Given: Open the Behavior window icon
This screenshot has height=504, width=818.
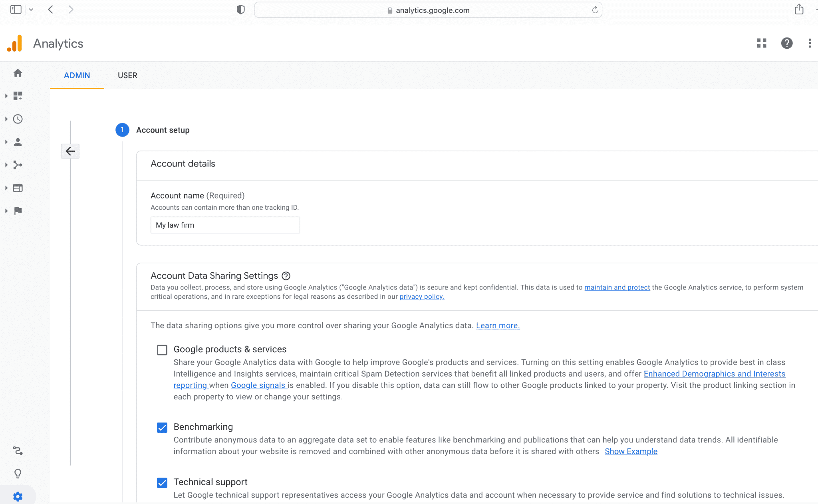Looking at the screenshot, I should pos(18,188).
